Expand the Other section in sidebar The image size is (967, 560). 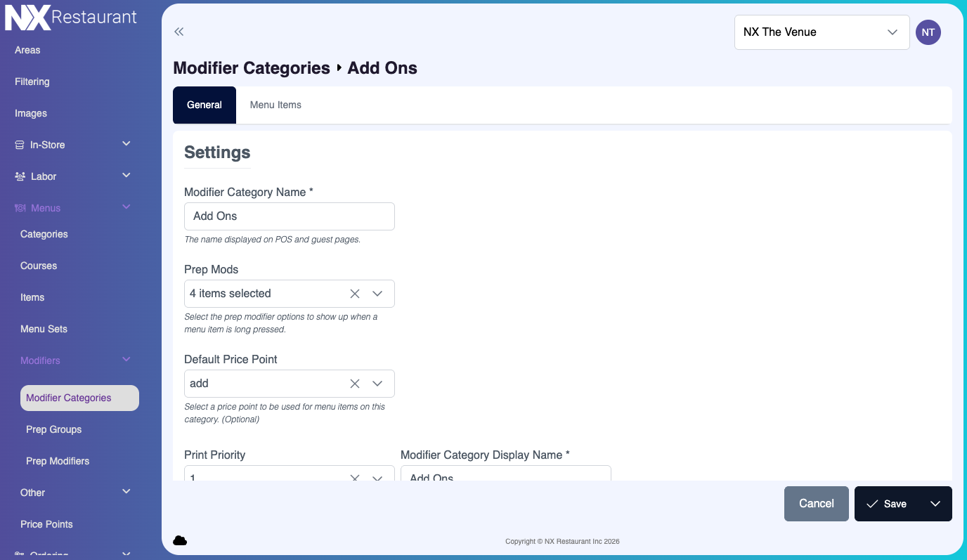(x=126, y=492)
